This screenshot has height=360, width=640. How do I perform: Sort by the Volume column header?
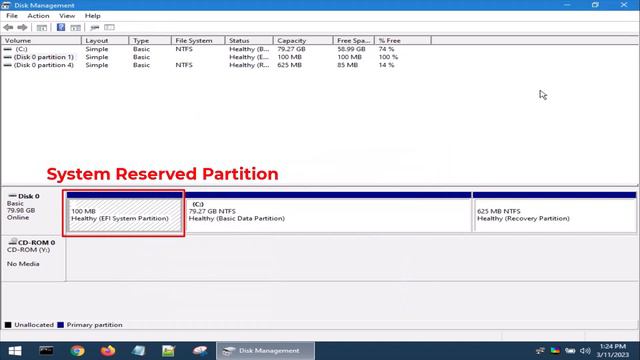(x=41, y=40)
